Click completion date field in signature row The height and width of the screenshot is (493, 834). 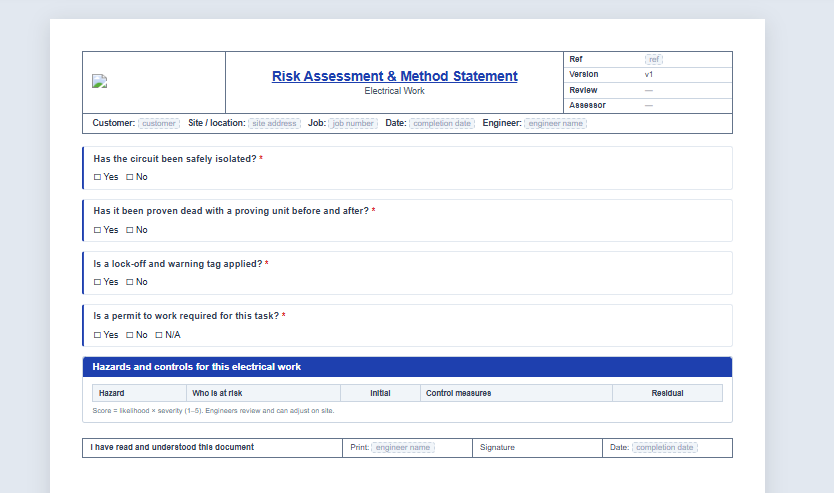(665, 448)
